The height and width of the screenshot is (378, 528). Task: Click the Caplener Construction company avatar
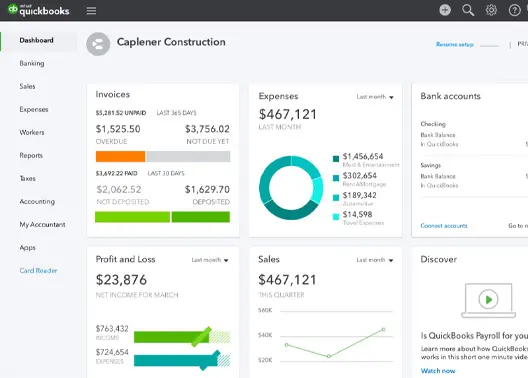click(x=98, y=44)
